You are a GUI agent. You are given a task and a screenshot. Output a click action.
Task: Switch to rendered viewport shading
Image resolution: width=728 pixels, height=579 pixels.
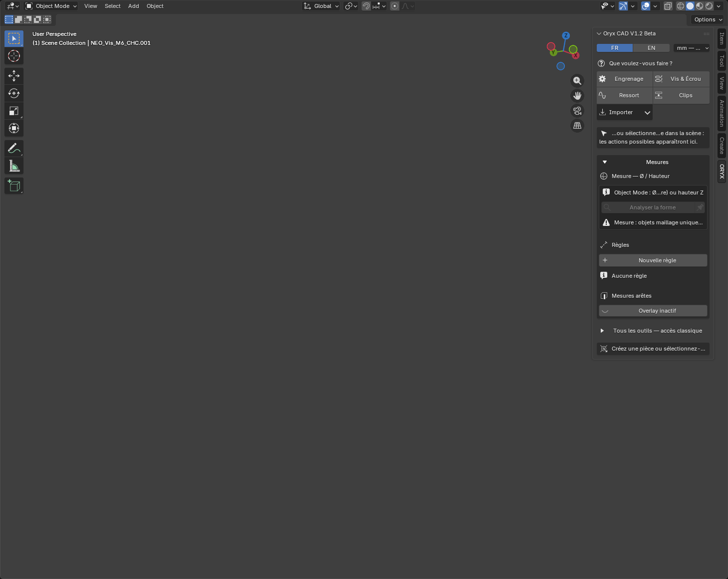pyautogui.click(x=709, y=6)
